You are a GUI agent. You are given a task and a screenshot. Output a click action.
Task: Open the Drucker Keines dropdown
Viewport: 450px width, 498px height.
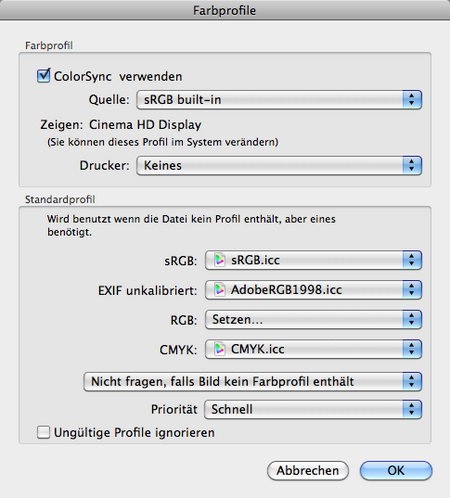279,165
